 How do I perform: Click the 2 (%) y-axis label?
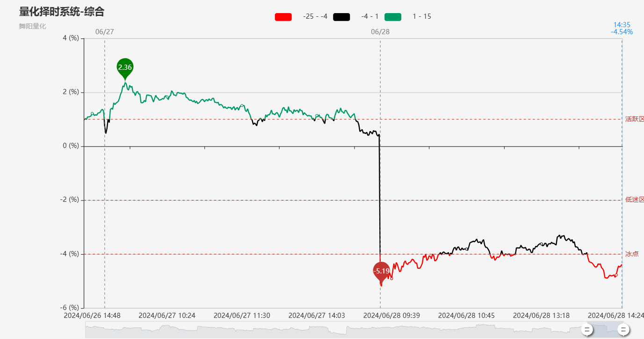[x=71, y=92]
